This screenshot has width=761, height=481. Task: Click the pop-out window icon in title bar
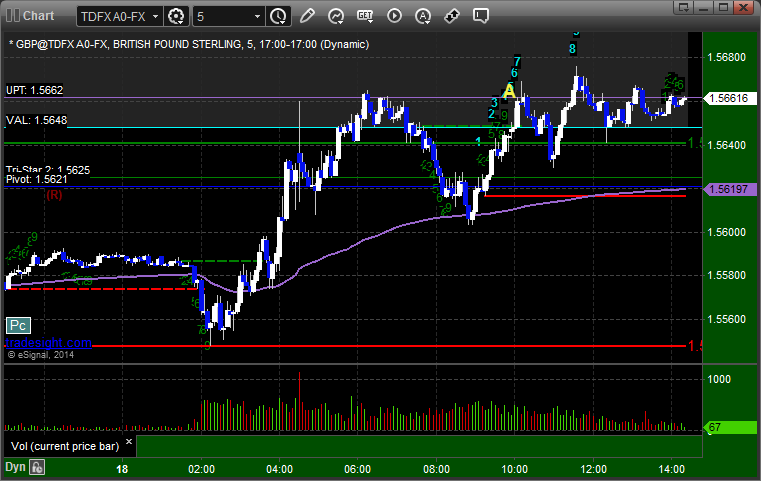684,7
